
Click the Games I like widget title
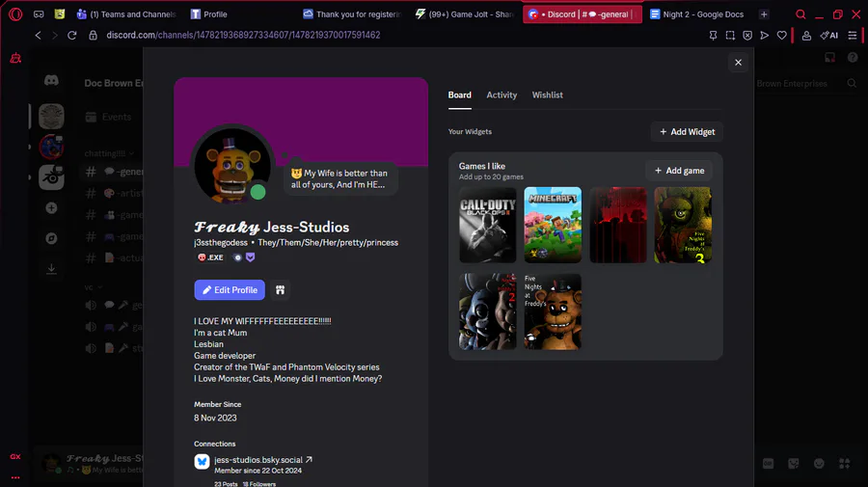click(481, 166)
